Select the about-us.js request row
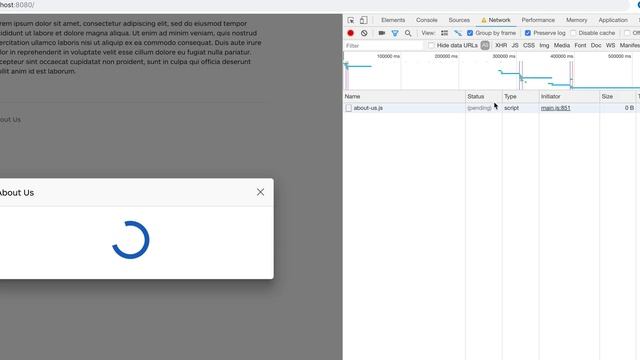The height and width of the screenshot is (360, 640). pyautogui.click(x=491, y=108)
